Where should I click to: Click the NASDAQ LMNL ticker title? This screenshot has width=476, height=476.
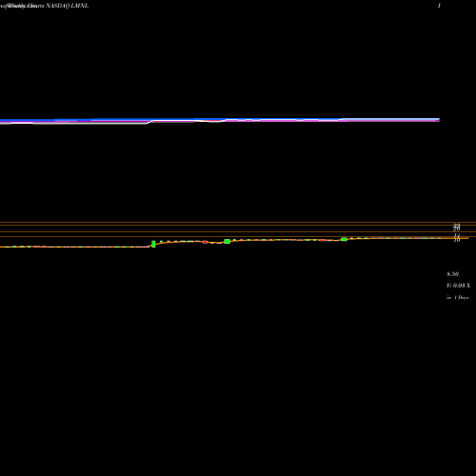coord(68,6)
